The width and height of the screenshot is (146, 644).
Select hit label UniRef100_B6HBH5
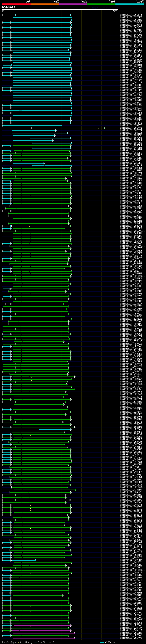(131, 301)
